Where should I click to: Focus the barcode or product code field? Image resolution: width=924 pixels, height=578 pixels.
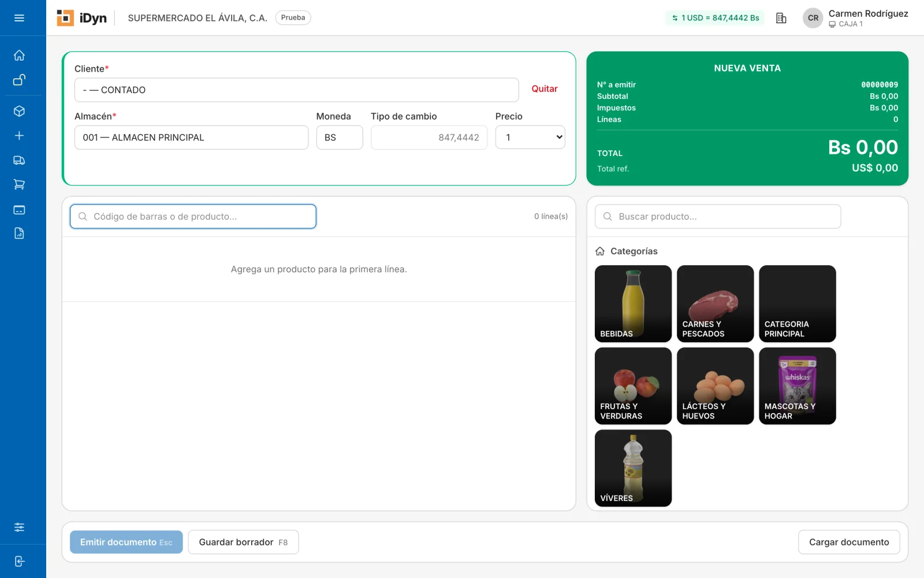(193, 216)
